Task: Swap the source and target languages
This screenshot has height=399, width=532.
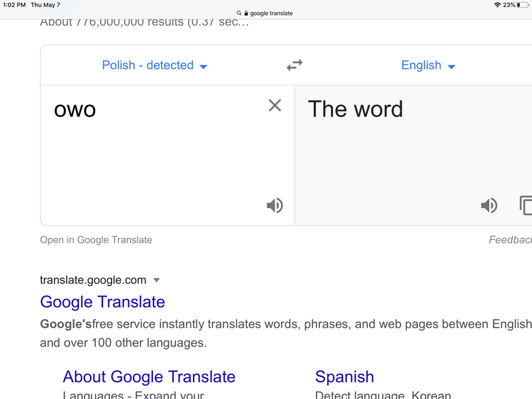Action: [x=295, y=65]
